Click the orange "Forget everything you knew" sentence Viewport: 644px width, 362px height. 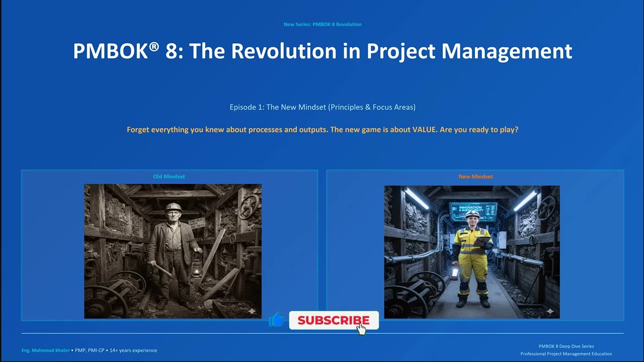323,130
